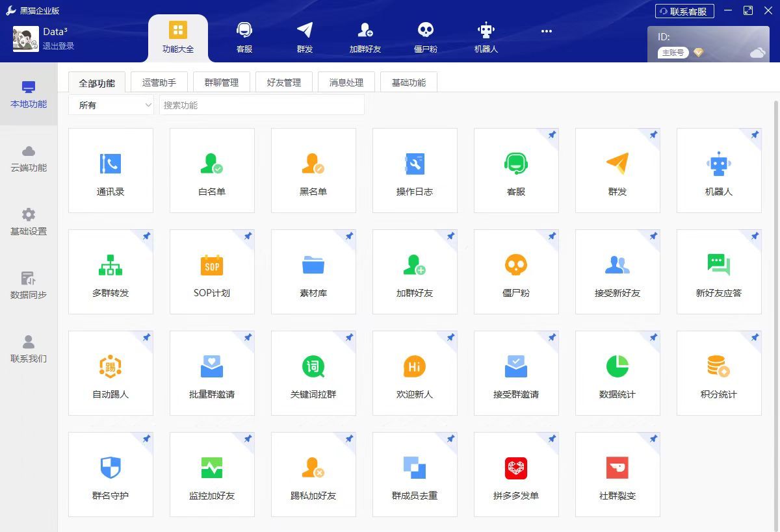
Task: Expand the more options ellipsis menu
Action: click(x=547, y=31)
